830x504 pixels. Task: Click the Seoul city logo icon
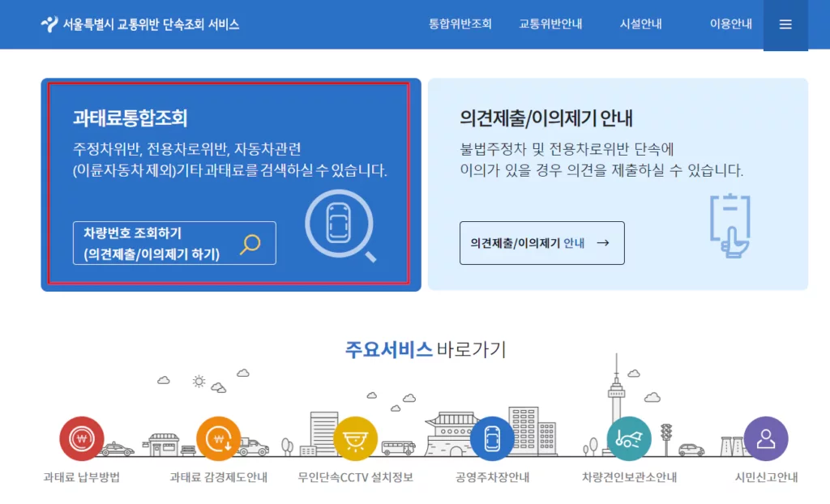click(x=49, y=24)
